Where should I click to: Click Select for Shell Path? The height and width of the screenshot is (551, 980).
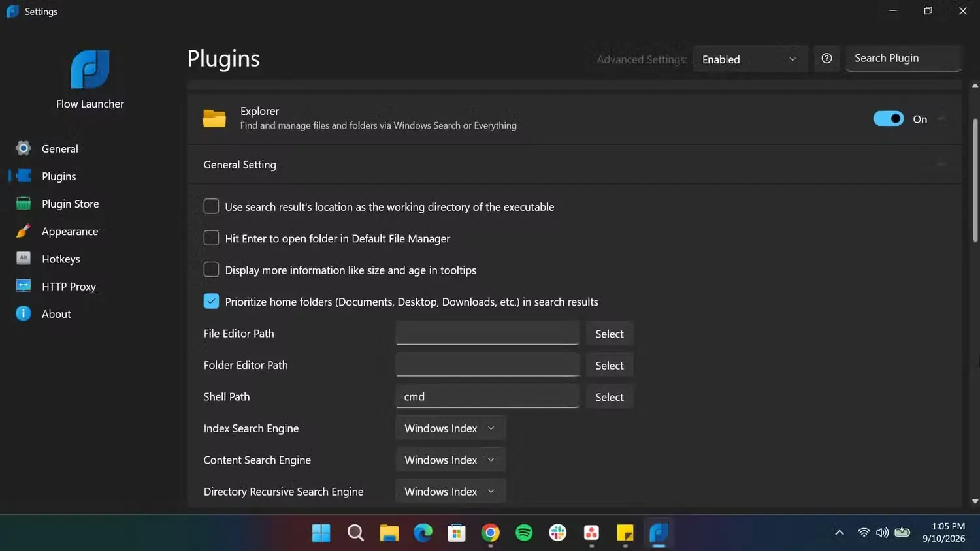(610, 396)
